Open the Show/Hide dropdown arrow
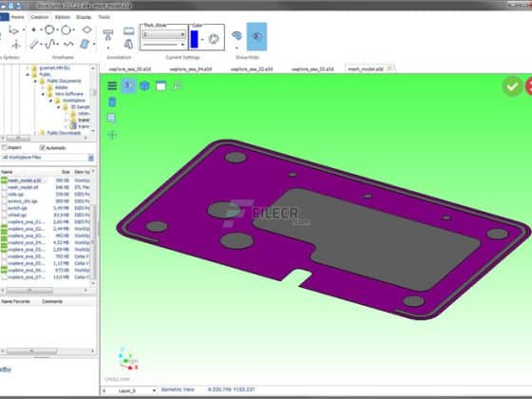Image resolution: width=532 pixels, height=399 pixels. (237, 47)
